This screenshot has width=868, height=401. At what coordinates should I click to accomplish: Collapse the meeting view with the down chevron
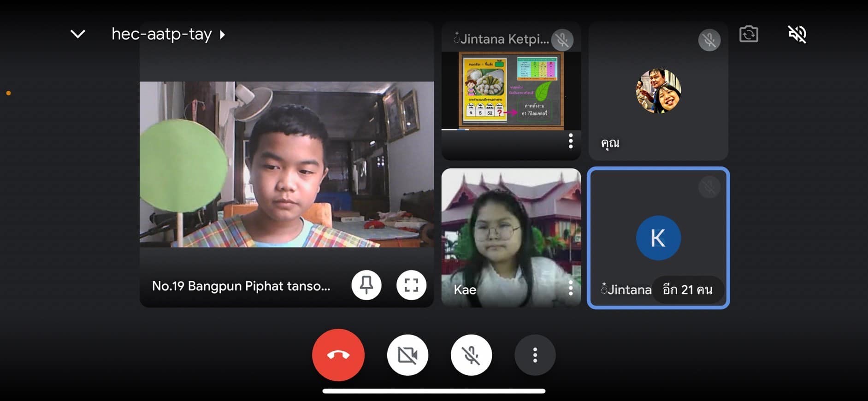(x=78, y=34)
